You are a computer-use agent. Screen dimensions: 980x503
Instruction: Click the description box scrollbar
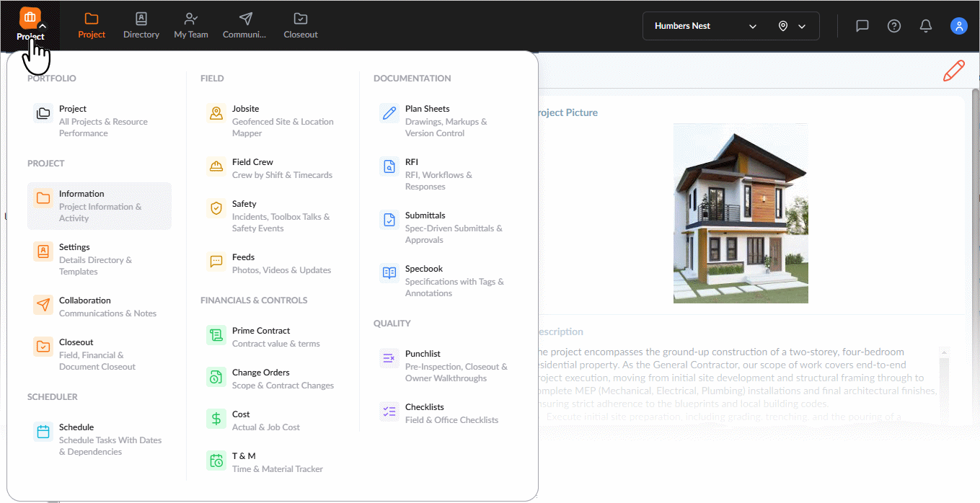(x=943, y=384)
